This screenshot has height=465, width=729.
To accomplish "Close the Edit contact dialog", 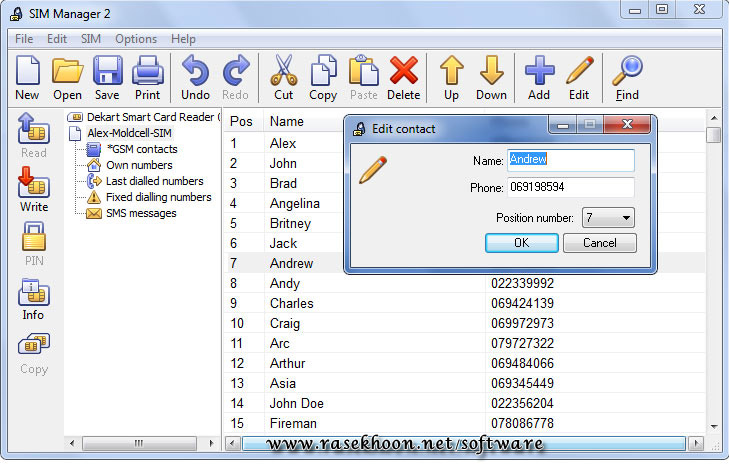I will pyautogui.click(x=627, y=124).
